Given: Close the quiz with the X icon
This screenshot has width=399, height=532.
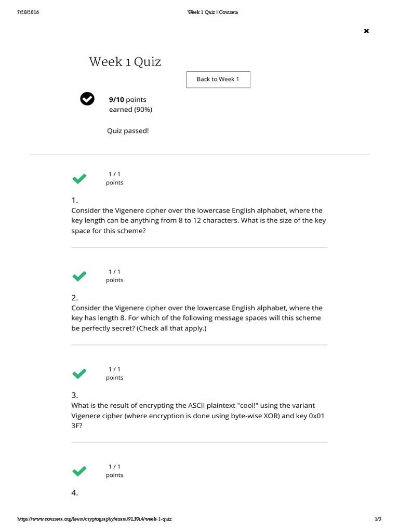Looking at the screenshot, I should click(x=366, y=31).
